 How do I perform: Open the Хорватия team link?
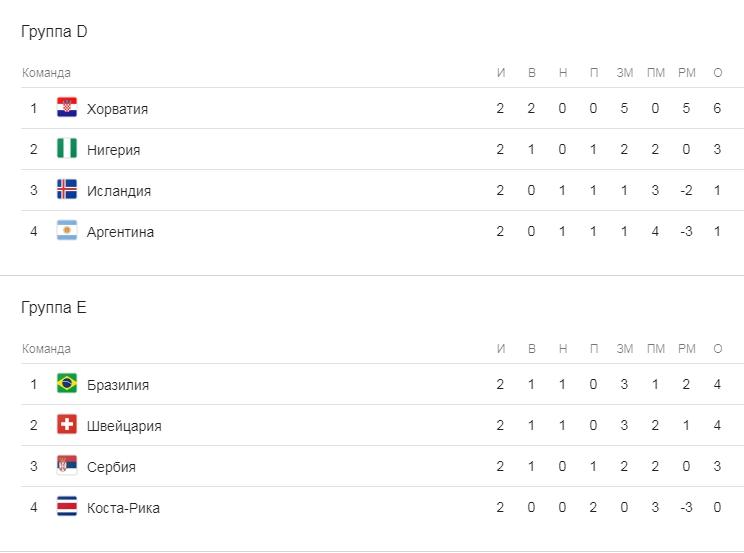pyautogui.click(x=117, y=109)
